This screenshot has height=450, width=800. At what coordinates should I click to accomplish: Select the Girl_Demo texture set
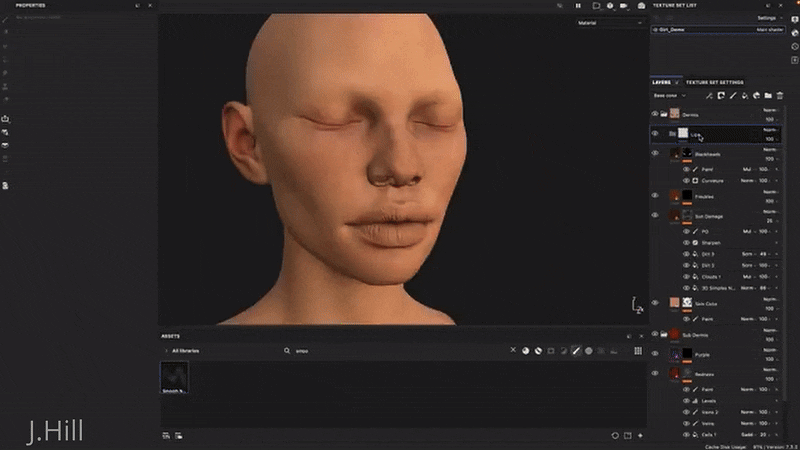[672, 30]
